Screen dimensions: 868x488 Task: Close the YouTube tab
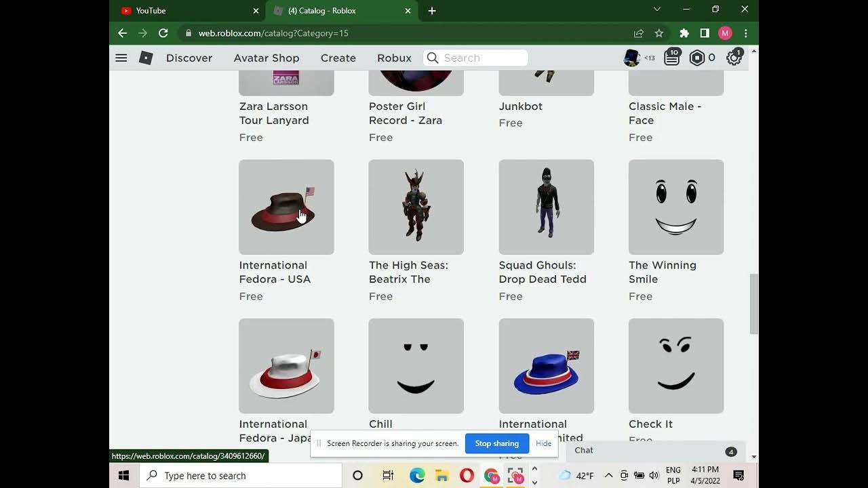tap(256, 11)
